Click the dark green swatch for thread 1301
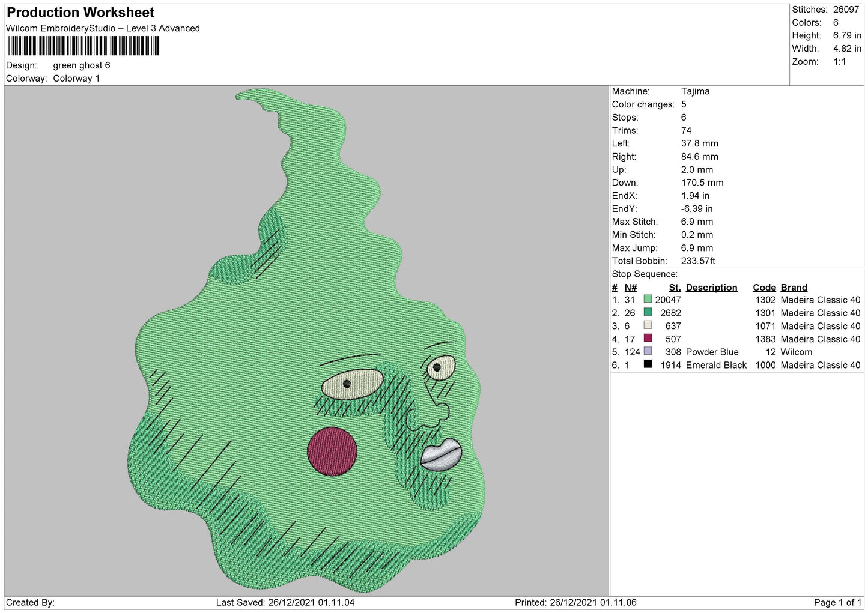The height and width of the screenshot is (613, 868). tap(648, 312)
